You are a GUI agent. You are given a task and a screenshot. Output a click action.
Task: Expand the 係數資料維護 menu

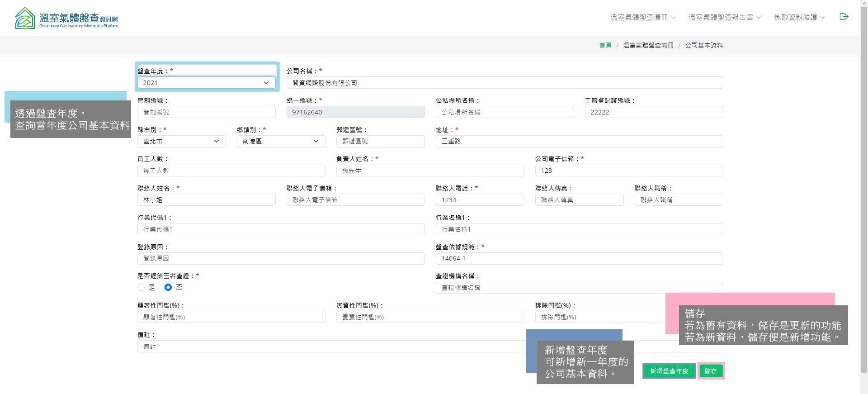tap(799, 17)
